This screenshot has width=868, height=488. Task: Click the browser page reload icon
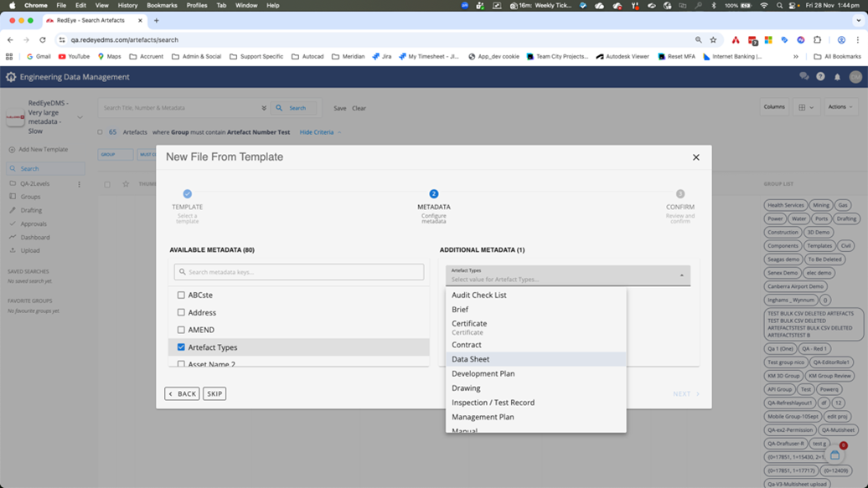pos(43,39)
